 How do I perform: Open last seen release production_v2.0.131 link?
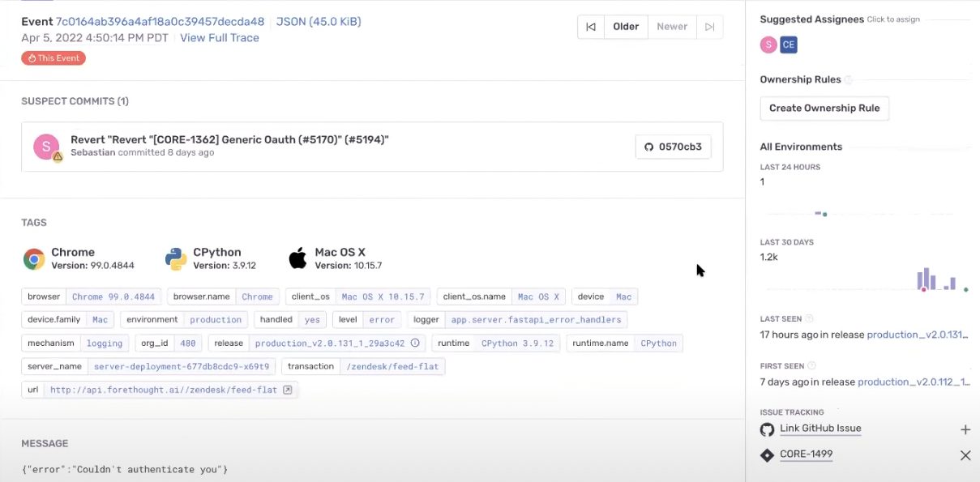point(918,335)
